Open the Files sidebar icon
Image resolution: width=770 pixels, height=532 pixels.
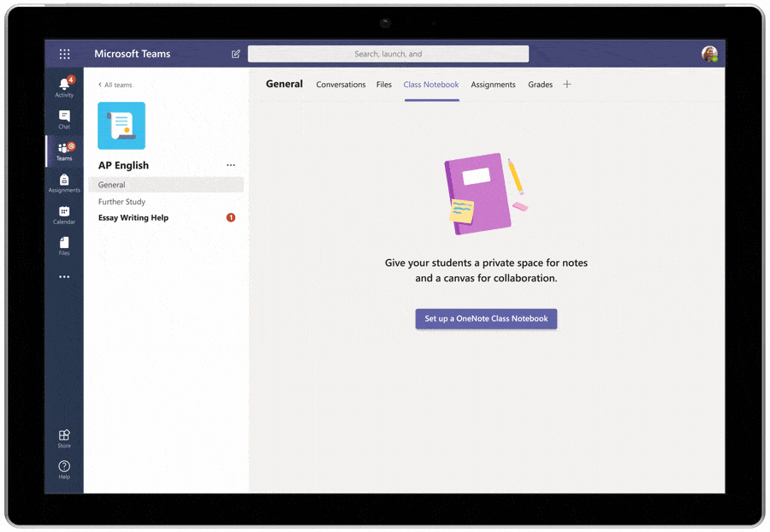pos(64,245)
